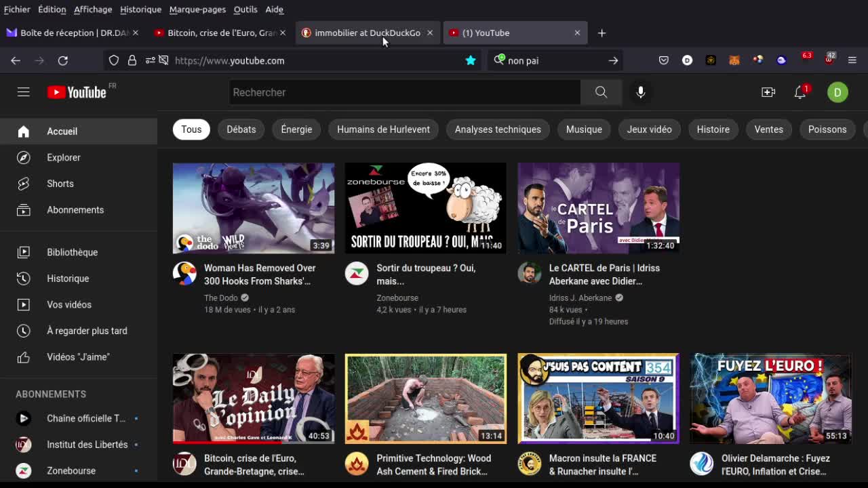Select the Énergie filter chip

click(296, 129)
